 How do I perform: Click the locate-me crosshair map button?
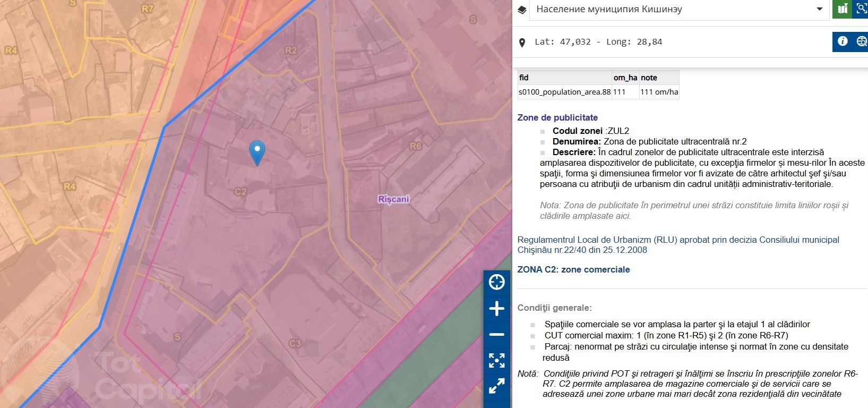(x=496, y=282)
